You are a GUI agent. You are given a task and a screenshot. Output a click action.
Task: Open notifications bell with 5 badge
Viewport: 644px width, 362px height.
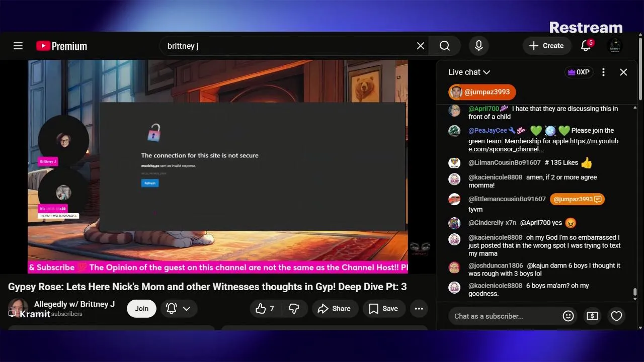pos(586,46)
